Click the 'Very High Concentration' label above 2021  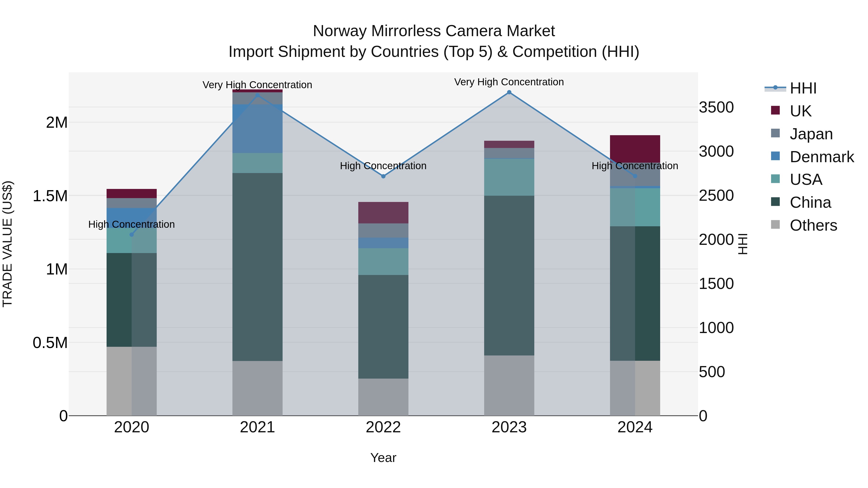click(x=258, y=85)
